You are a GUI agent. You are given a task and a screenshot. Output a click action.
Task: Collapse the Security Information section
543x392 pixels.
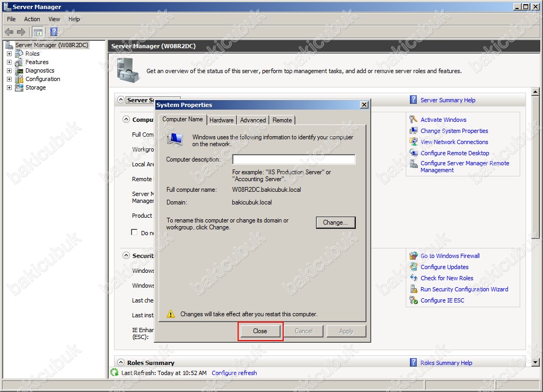[126, 255]
